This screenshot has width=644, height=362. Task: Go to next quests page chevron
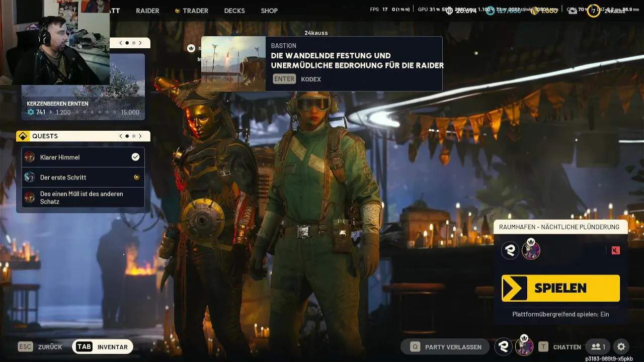(x=140, y=136)
